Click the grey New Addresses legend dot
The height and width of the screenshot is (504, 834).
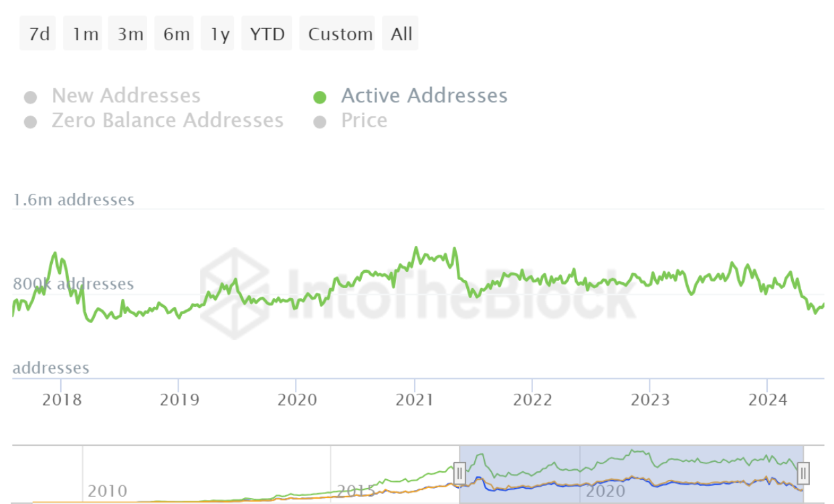pyautogui.click(x=30, y=98)
